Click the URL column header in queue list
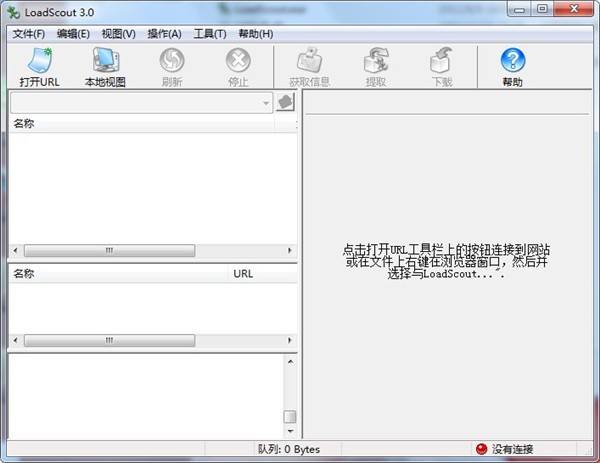The image size is (600, 463). (262, 274)
